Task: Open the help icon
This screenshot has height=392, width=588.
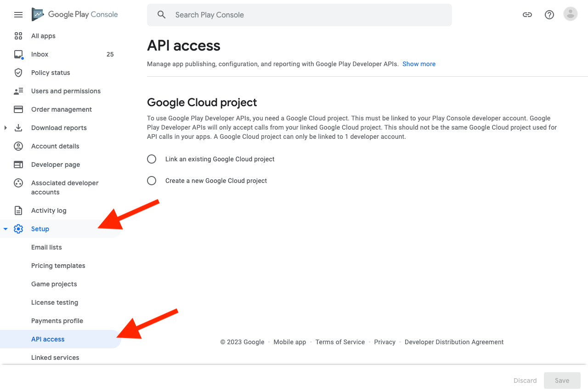Action: click(x=549, y=15)
